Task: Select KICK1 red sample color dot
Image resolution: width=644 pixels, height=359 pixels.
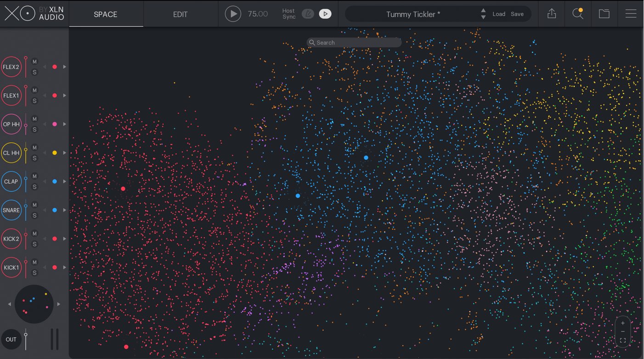Action: point(55,268)
